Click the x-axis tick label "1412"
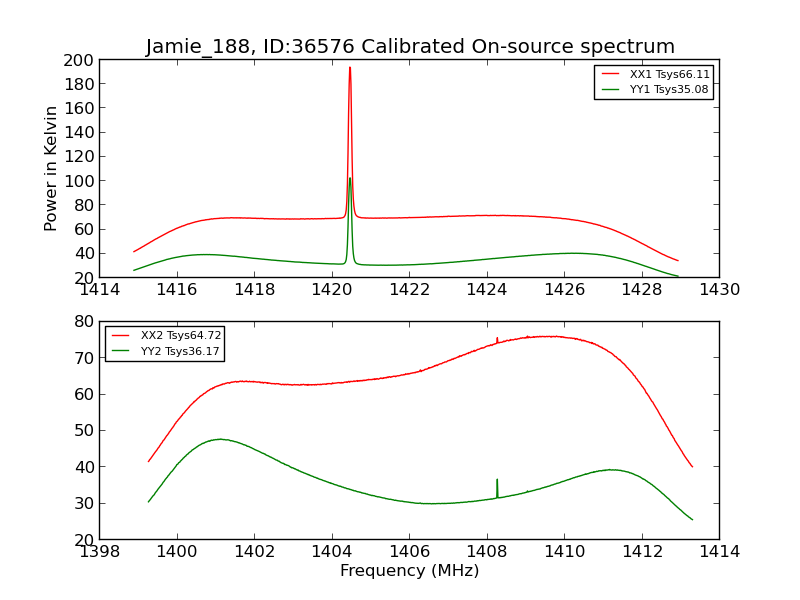The width and height of the screenshot is (800, 600). point(642,551)
